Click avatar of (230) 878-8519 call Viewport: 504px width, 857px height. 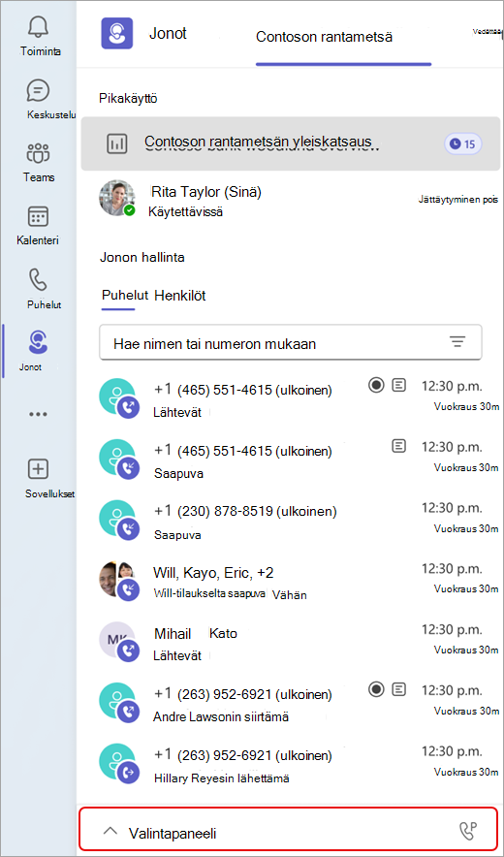tap(118, 520)
